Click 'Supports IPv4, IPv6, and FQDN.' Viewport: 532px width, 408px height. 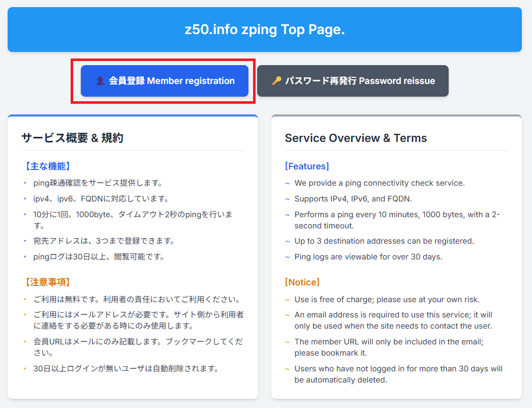point(353,198)
